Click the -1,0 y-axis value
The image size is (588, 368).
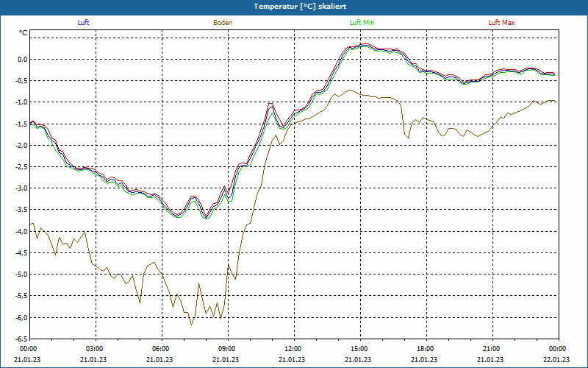(22, 102)
